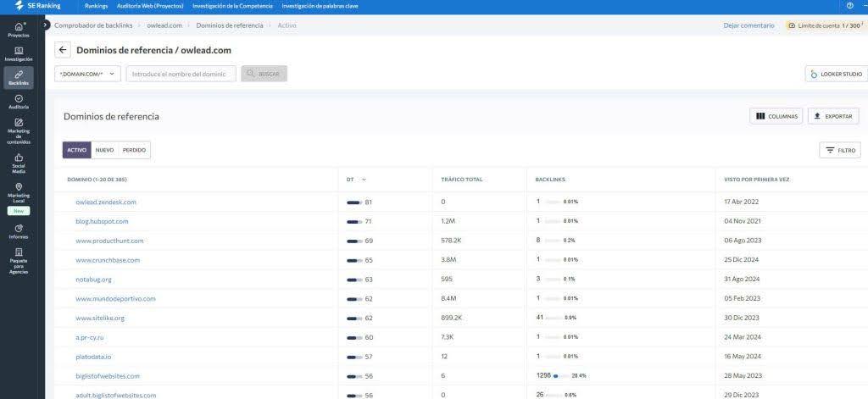
Task: Open Informes in the sidebar
Action: tap(19, 231)
